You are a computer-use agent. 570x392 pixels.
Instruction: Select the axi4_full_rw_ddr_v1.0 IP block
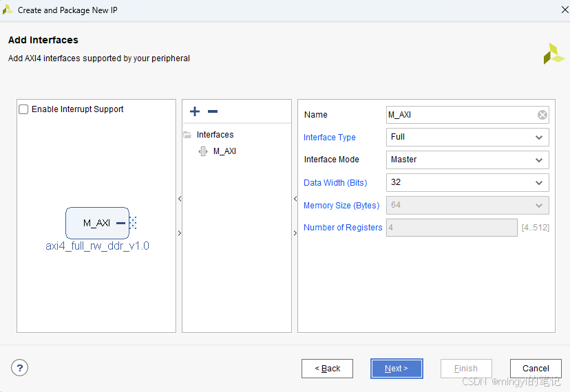(x=97, y=223)
